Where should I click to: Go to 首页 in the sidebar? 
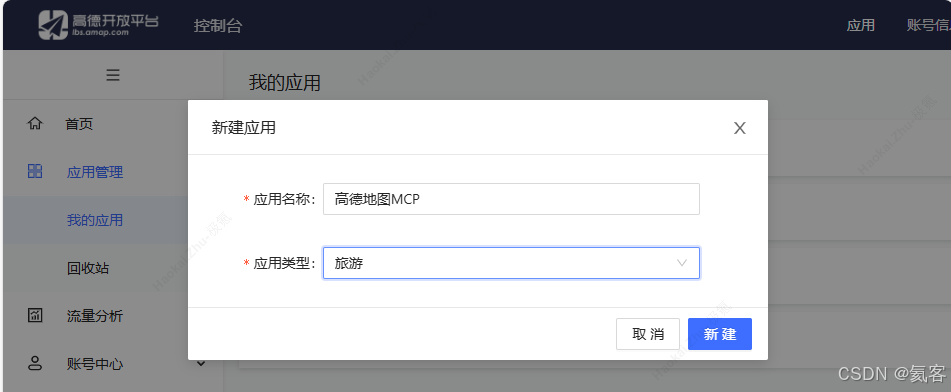pyautogui.click(x=79, y=124)
